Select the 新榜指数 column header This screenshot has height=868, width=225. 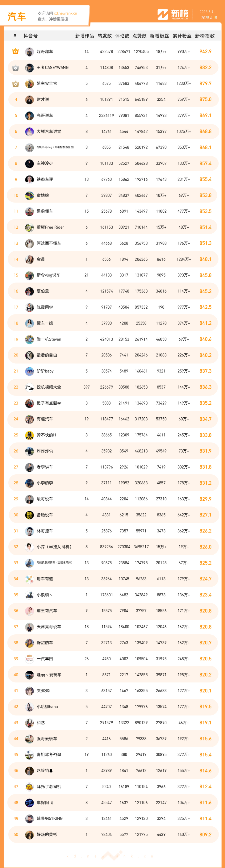[x=205, y=36]
